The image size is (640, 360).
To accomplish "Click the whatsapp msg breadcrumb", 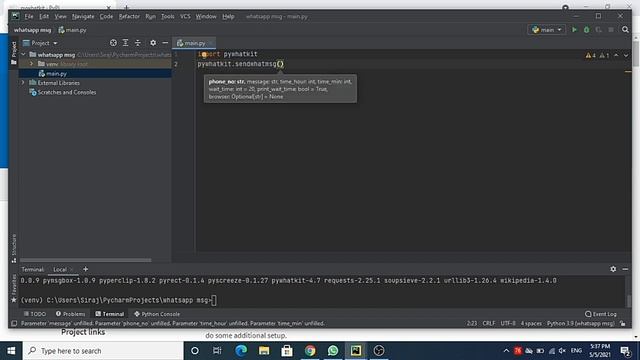I will (x=33, y=30).
